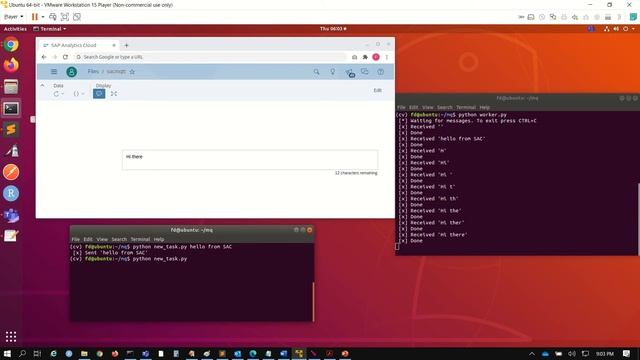640x360 pixels.
Task: Close the new_task.py terminal window
Action: [310, 230]
